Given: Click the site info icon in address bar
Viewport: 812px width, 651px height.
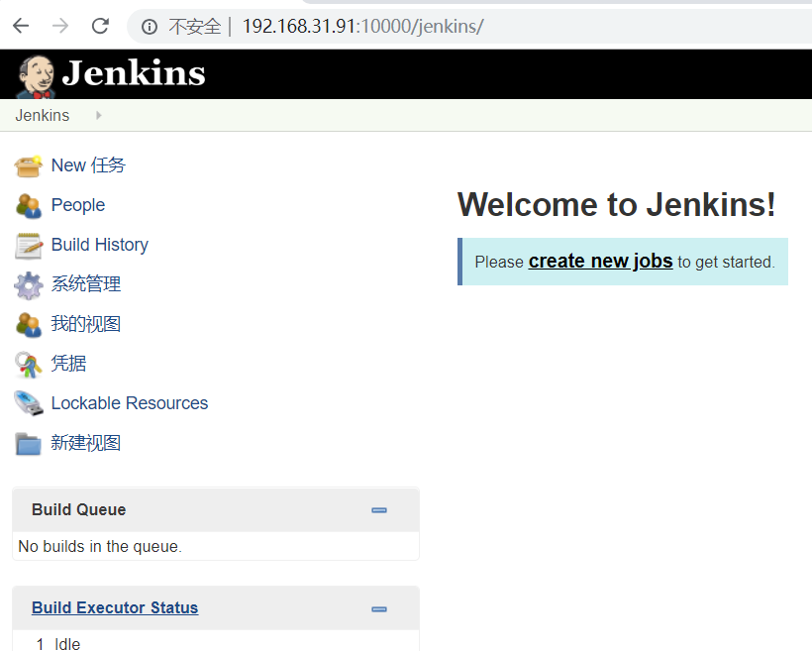Looking at the screenshot, I should tap(150, 27).
